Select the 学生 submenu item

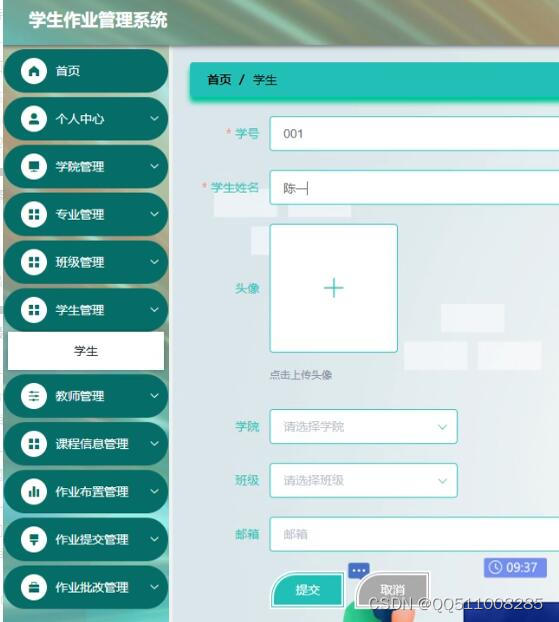[86, 351]
